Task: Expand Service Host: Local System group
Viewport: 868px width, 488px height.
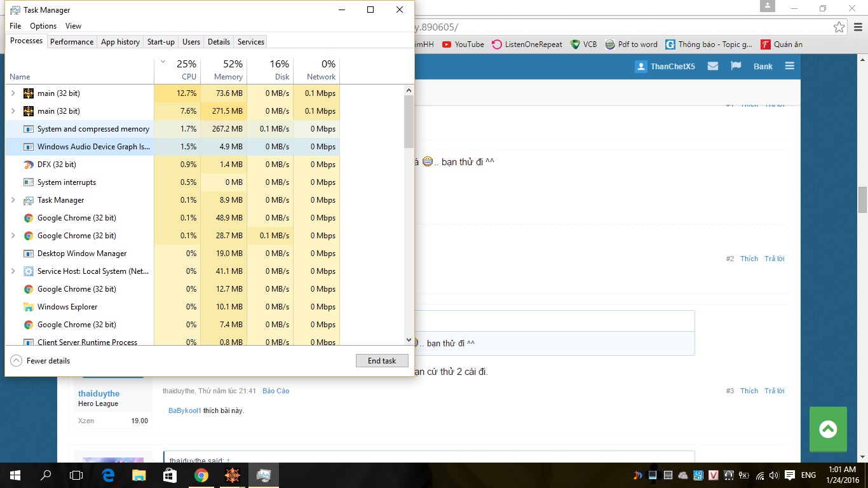Action: [13, 271]
